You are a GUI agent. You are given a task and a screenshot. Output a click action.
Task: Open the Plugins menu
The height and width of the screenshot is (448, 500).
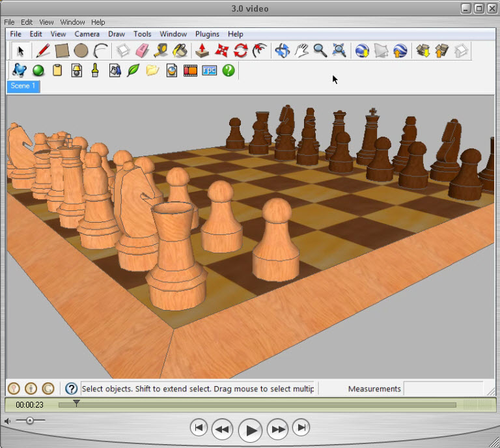(207, 34)
